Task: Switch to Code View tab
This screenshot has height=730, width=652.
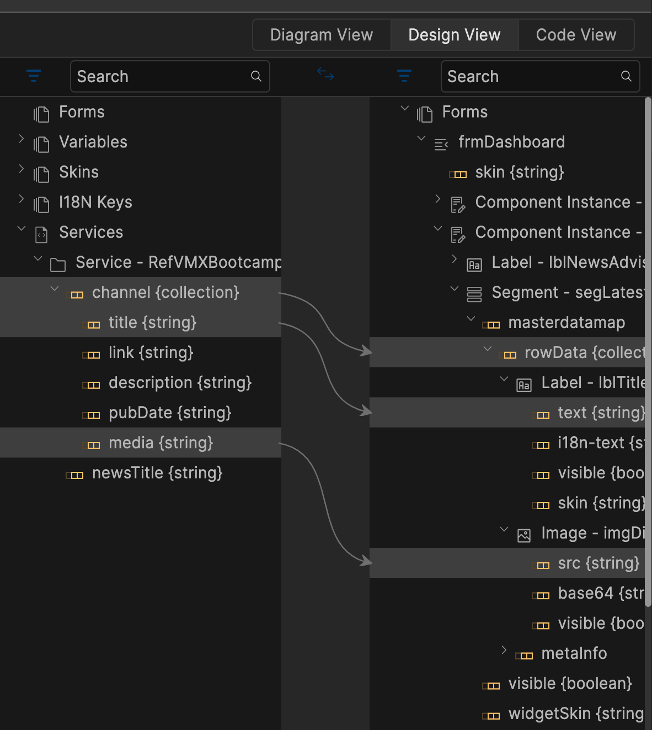Action: [576, 35]
